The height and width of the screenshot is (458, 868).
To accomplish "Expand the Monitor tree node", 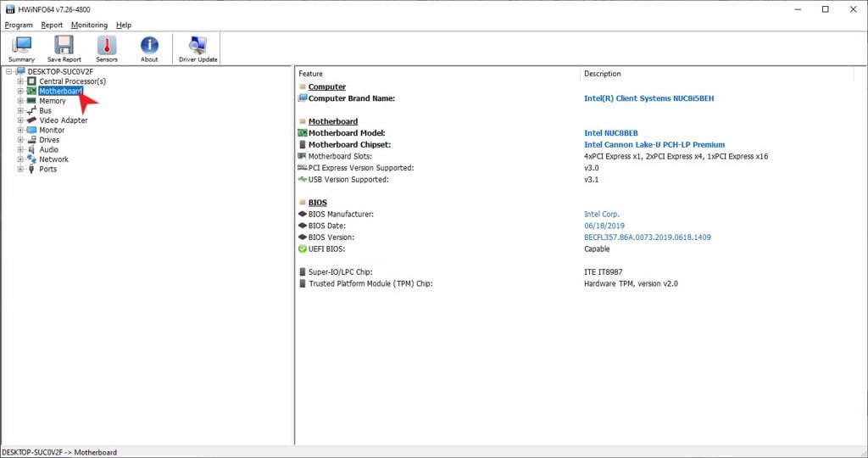I will click(x=20, y=130).
